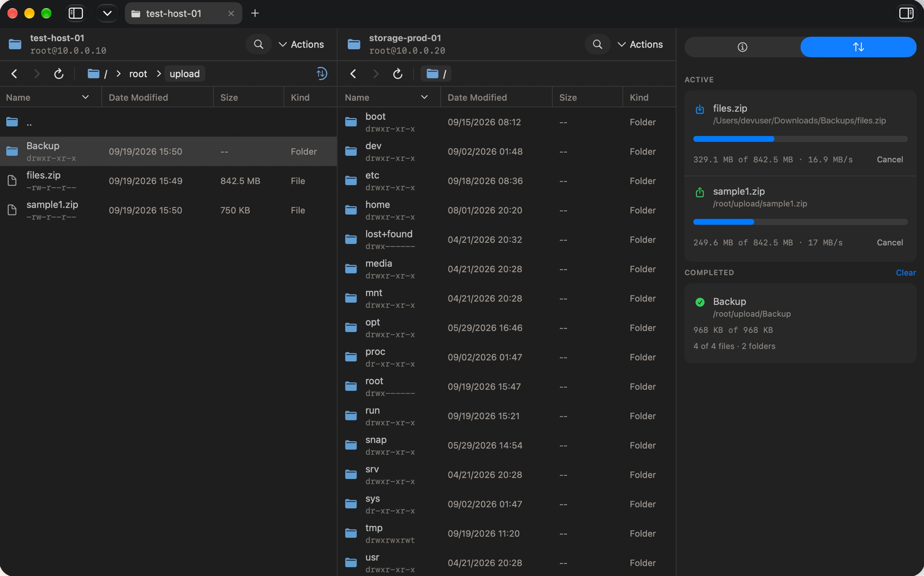Navigate to root in the breadcrumb path
Screen dimensions: 924x576
pyautogui.click(x=138, y=74)
